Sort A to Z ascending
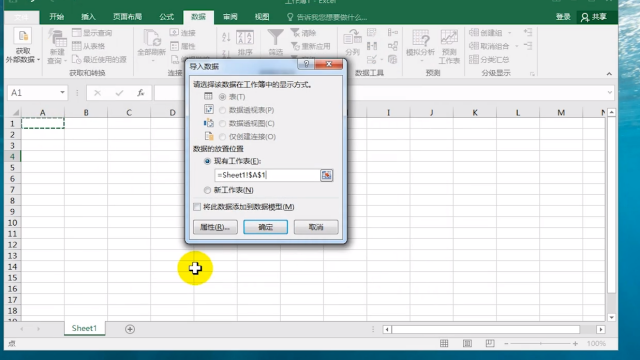Image resolution: width=640 pixels, height=360 pixels. [x=226, y=38]
